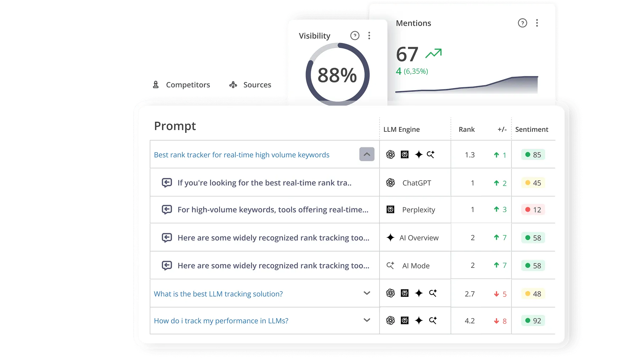The image size is (644, 359).
Task: Click the '4 (6,35%)' mentions change text
Action: click(412, 71)
